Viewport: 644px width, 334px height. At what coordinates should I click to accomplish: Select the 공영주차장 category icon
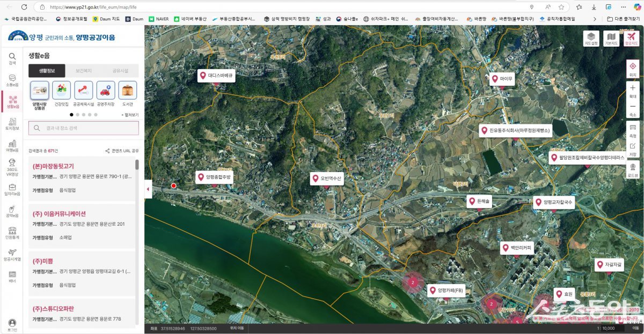click(105, 93)
